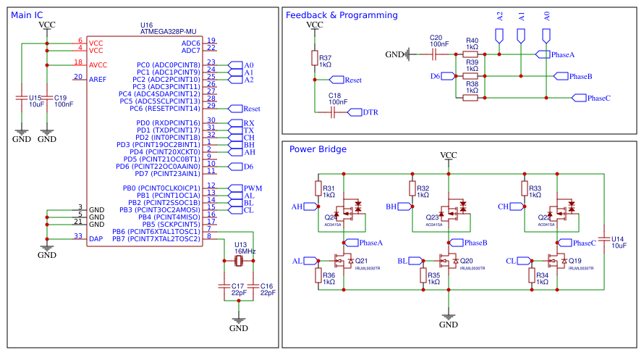Click resistor R33 in Power Bridge
Image resolution: width=644 pixels, height=355 pixels.
[x=525, y=188]
